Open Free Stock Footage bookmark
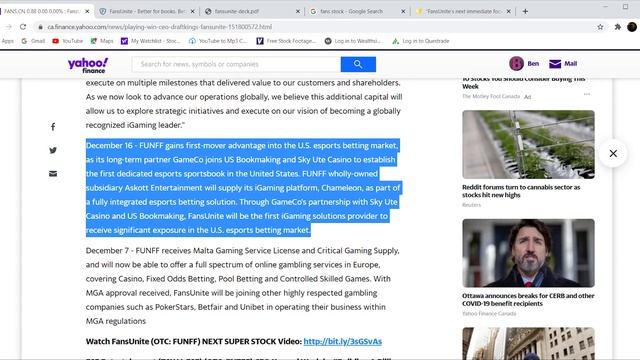 pos(286,41)
